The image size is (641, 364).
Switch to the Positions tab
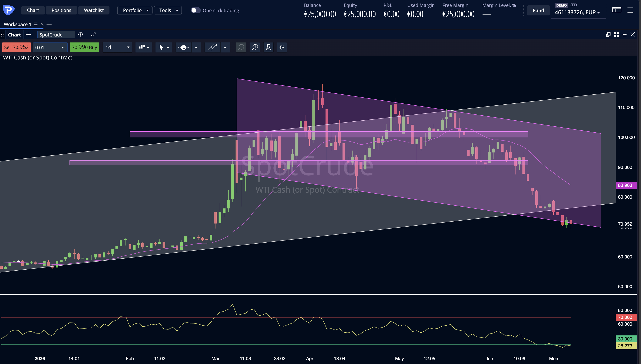(61, 10)
